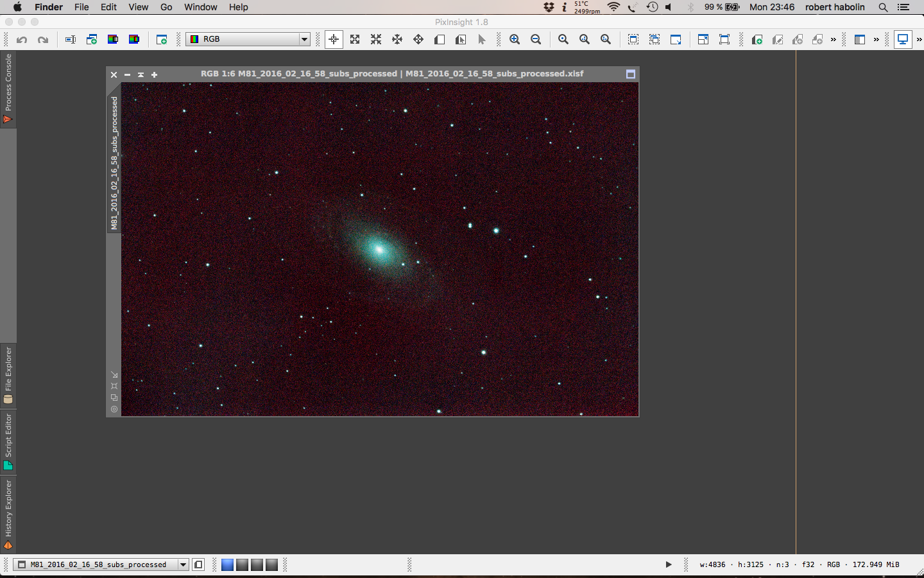Select the blue first workspace button
The image size is (924, 578).
point(227,565)
